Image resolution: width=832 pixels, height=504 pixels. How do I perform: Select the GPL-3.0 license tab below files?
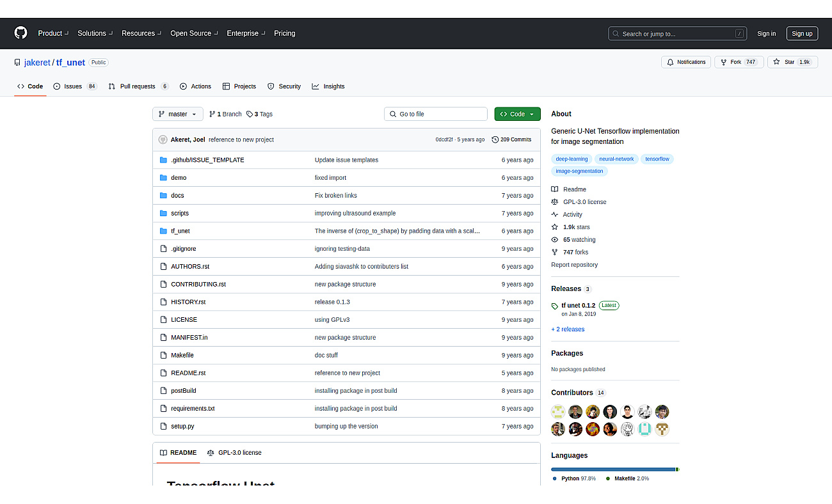point(234,453)
